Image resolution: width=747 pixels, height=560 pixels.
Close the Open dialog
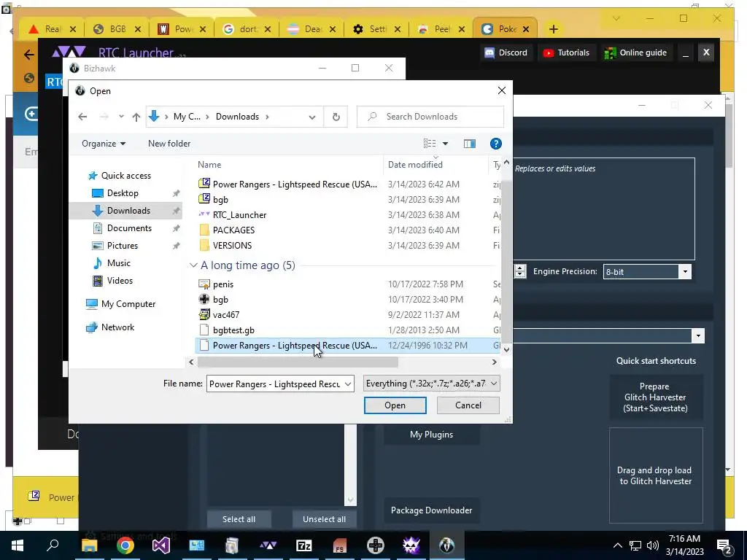(x=502, y=90)
